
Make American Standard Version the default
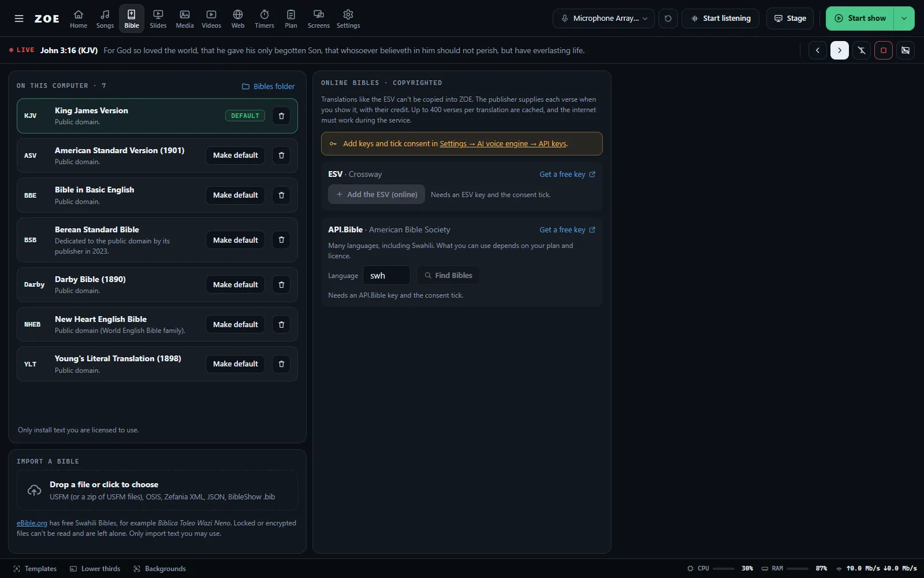tap(236, 155)
